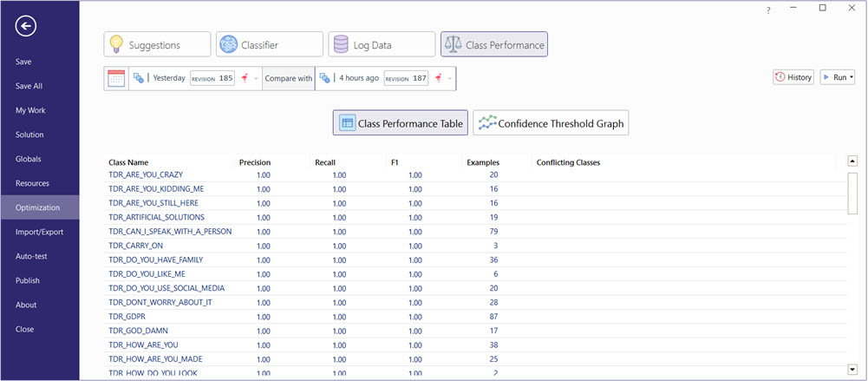
Task: Click the 4 hours ago version icon
Action: tap(324, 78)
